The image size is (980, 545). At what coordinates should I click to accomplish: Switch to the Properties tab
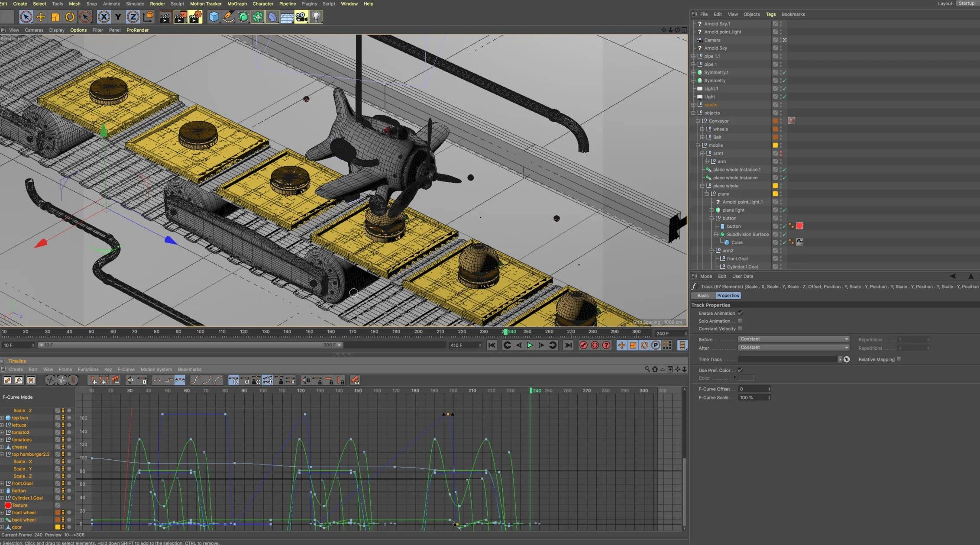point(728,296)
